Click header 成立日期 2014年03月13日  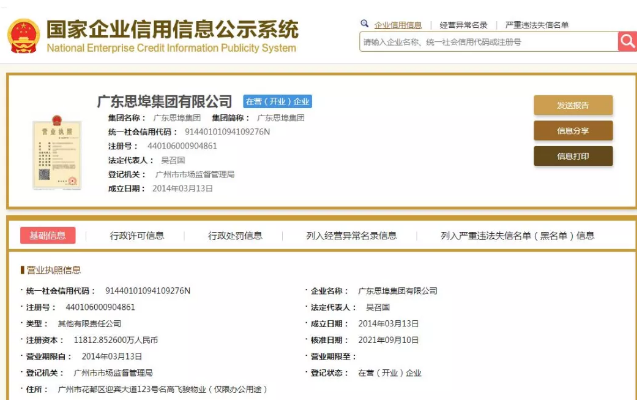(182, 189)
